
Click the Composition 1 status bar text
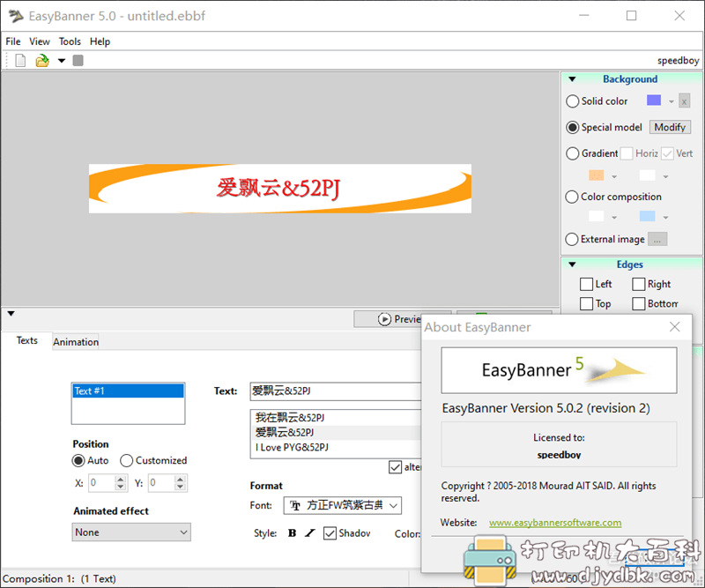pos(59,578)
